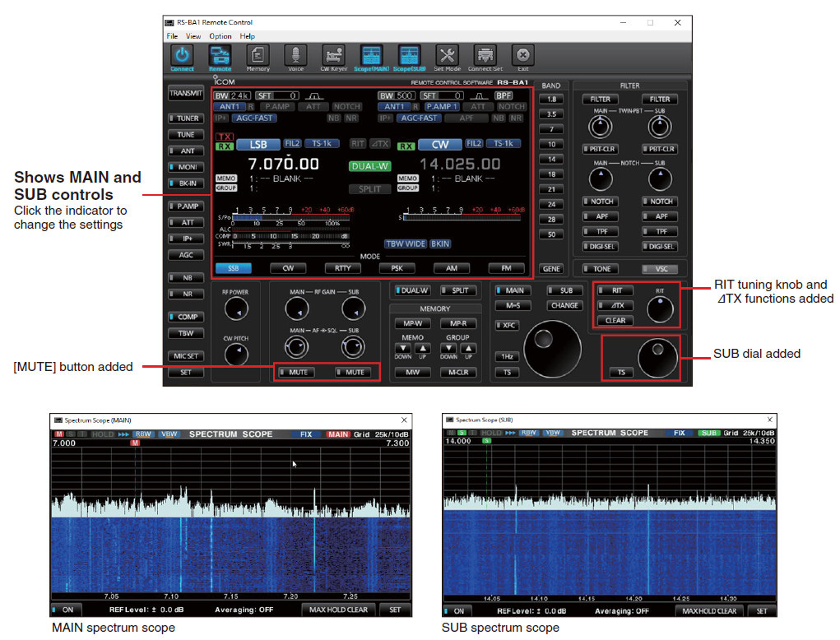Select the 1.8 band button
The height and width of the screenshot is (640, 840).
click(x=551, y=99)
